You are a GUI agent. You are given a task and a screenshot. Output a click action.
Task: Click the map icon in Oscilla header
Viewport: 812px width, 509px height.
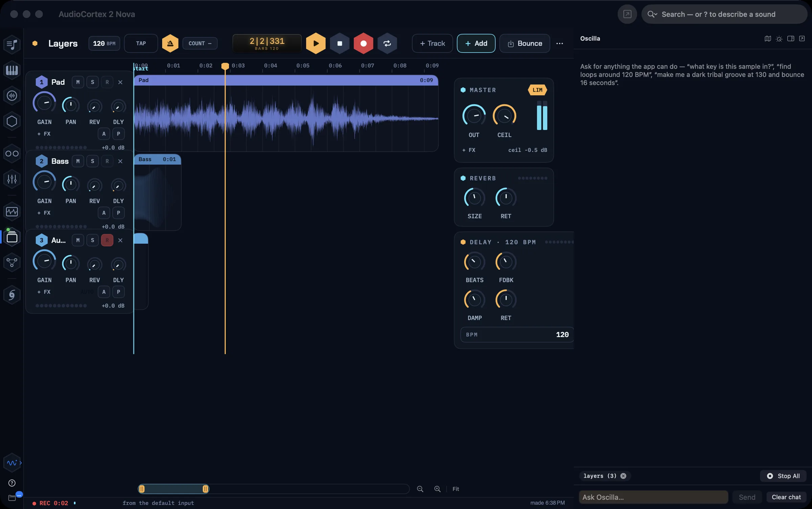click(x=768, y=39)
